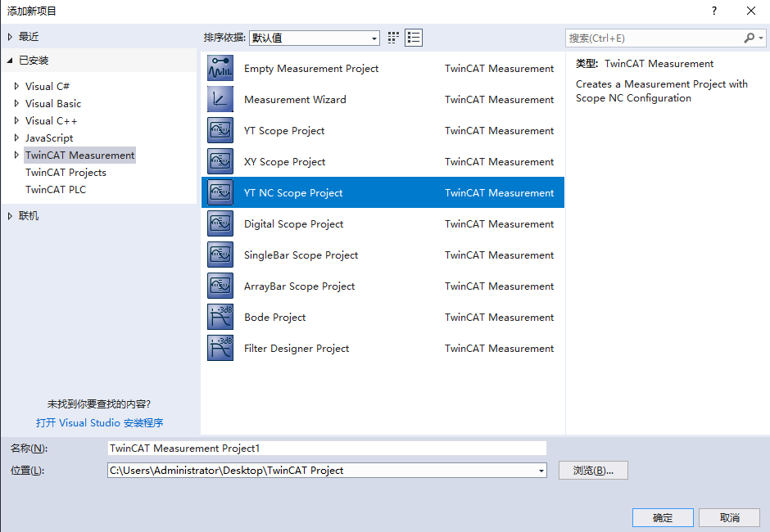Open the help question mark
770x532 pixels.
714,11
